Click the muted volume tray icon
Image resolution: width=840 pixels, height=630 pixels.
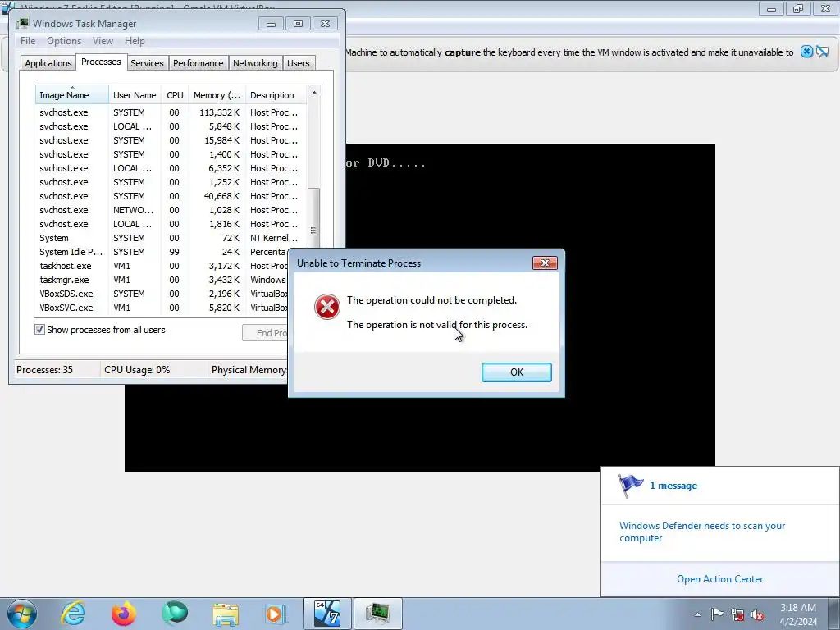(x=757, y=614)
